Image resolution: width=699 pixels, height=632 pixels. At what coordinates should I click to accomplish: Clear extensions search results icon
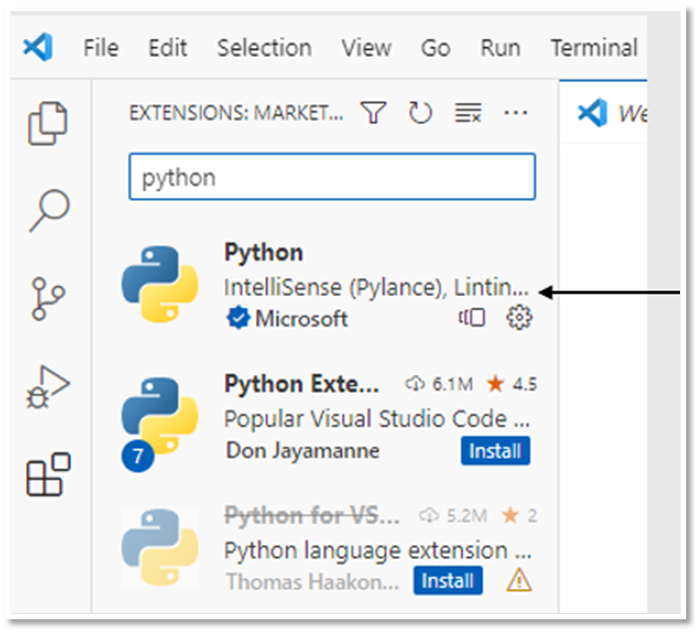click(x=467, y=114)
